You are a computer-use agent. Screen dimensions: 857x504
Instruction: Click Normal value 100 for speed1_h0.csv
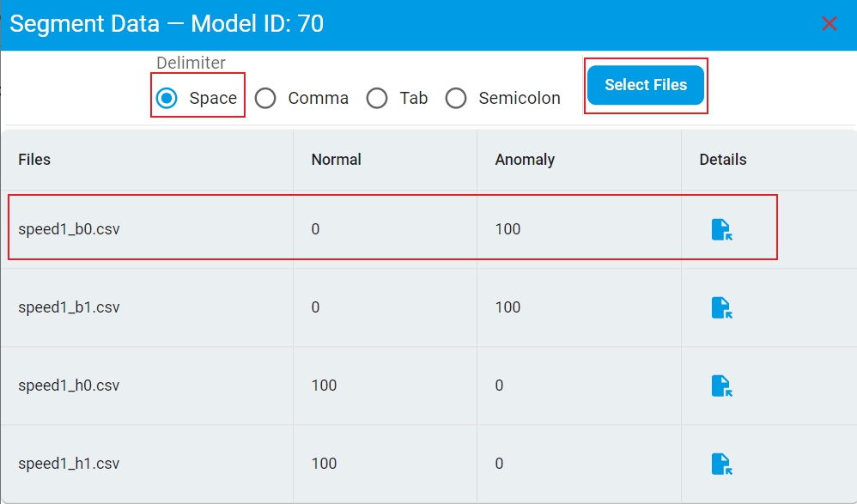[324, 386]
